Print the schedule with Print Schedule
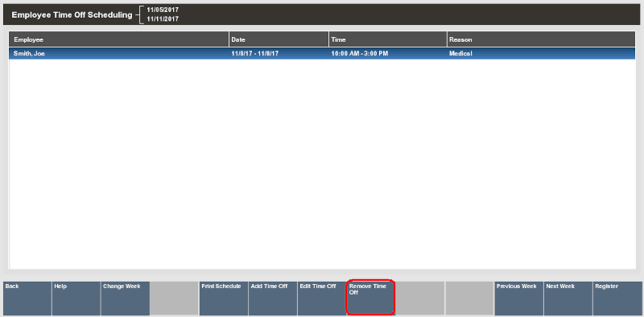The height and width of the screenshot is (317, 644). (224, 298)
